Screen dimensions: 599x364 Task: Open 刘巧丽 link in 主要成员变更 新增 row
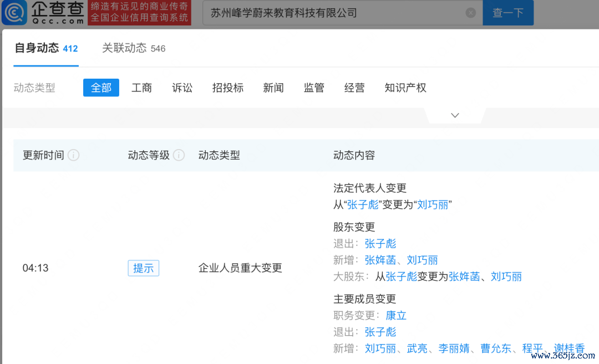coord(380,348)
